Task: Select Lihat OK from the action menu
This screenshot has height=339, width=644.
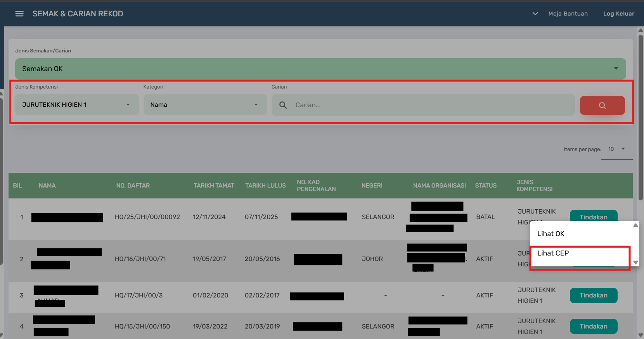Action: [x=551, y=234]
